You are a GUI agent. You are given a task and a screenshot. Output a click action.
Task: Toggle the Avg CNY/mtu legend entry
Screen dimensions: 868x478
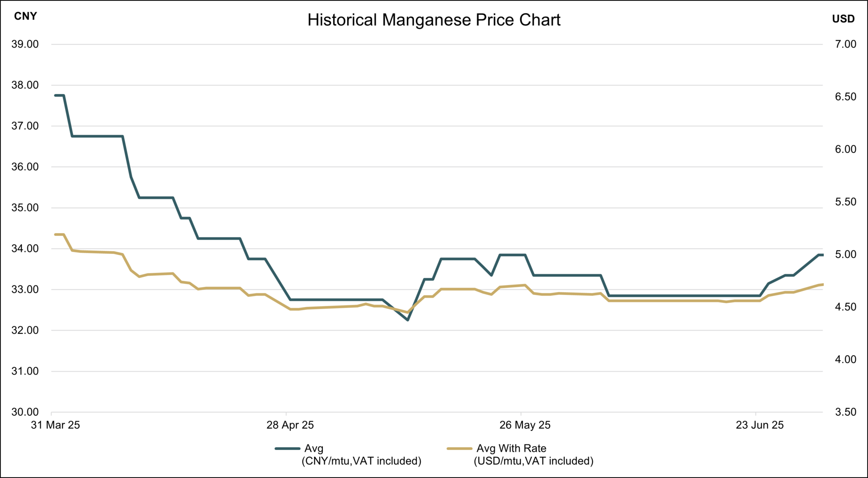tap(361, 455)
